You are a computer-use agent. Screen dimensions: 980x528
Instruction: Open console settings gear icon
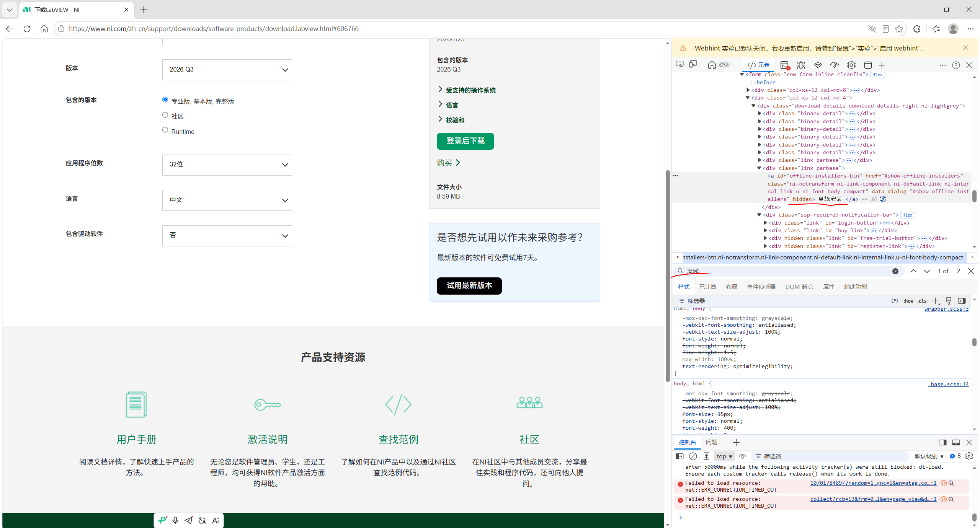click(969, 456)
